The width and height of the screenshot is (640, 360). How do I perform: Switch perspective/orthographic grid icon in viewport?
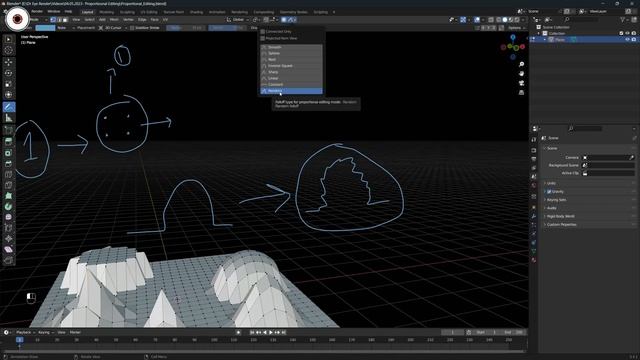click(x=521, y=93)
